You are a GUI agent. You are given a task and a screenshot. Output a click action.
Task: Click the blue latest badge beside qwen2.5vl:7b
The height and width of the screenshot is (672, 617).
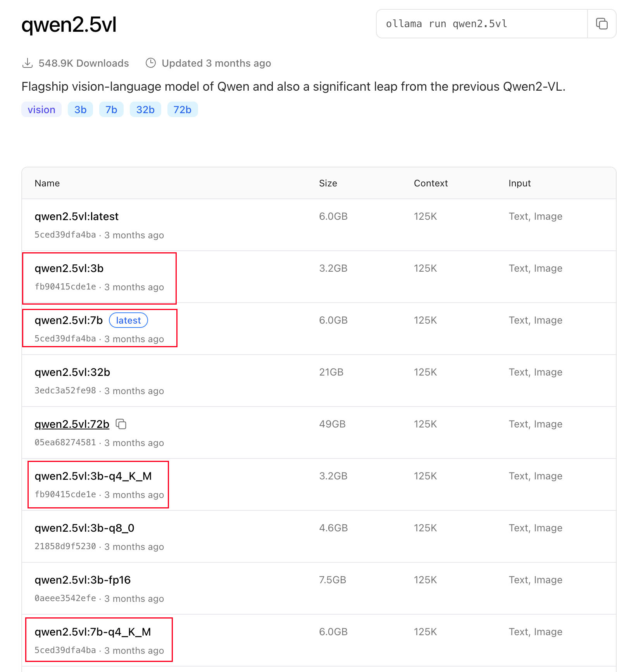pos(128,320)
